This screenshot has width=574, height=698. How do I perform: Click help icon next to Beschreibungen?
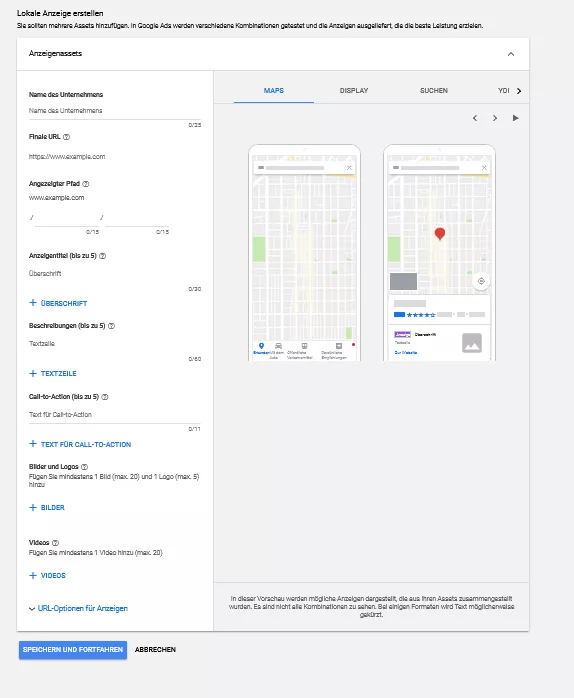coord(111,326)
